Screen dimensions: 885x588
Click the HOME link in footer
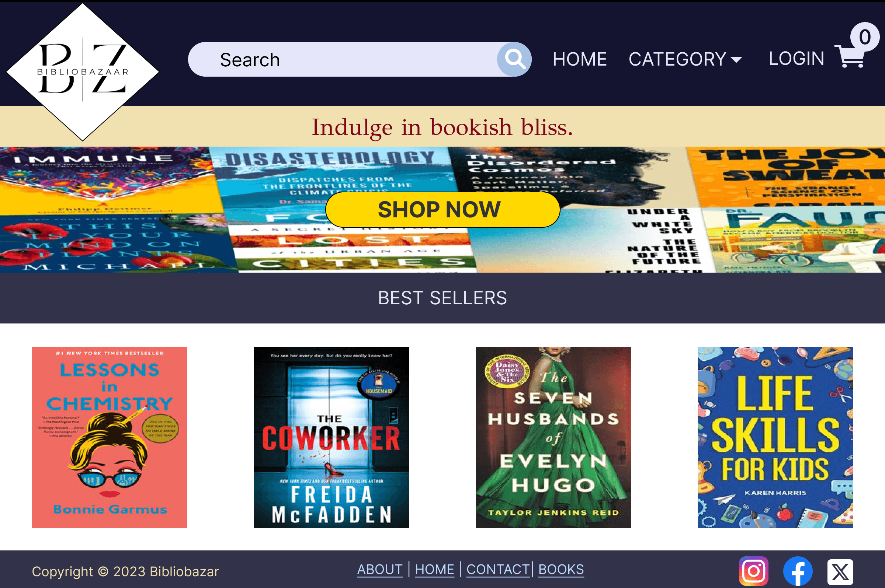pyautogui.click(x=434, y=569)
